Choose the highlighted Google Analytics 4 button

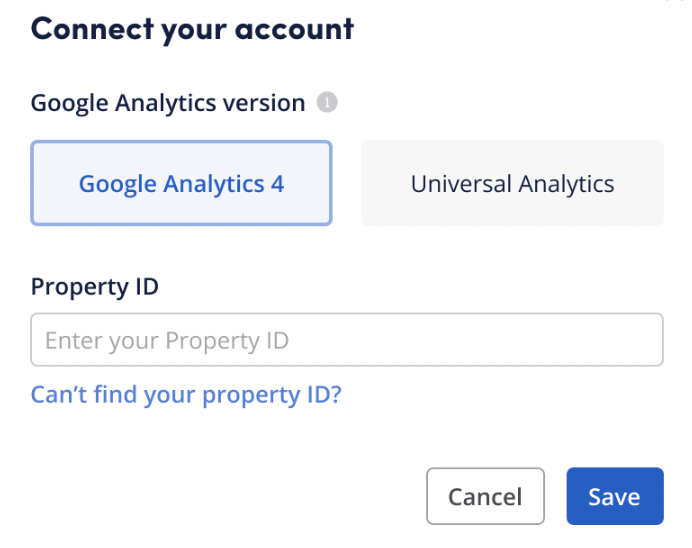181,184
